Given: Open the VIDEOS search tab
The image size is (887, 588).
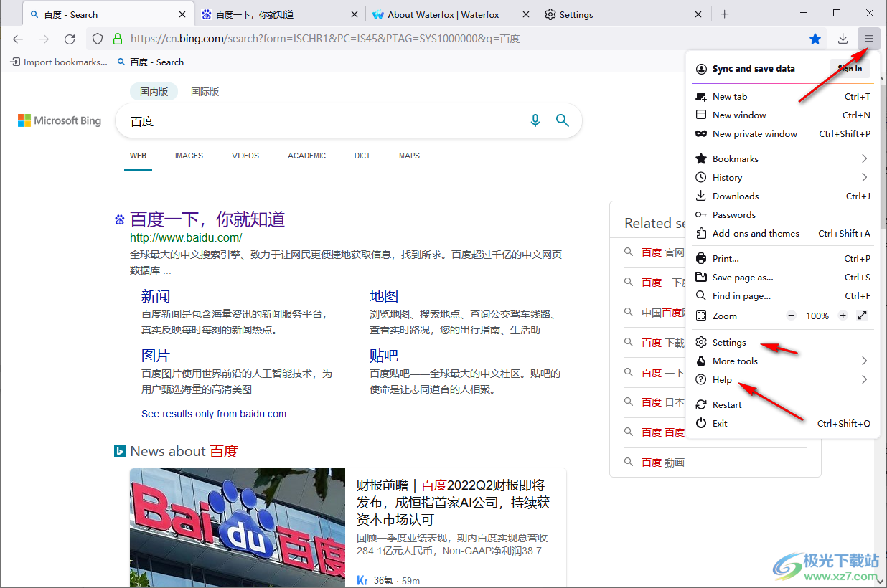Looking at the screenshot, I should (x=245, y=156).
